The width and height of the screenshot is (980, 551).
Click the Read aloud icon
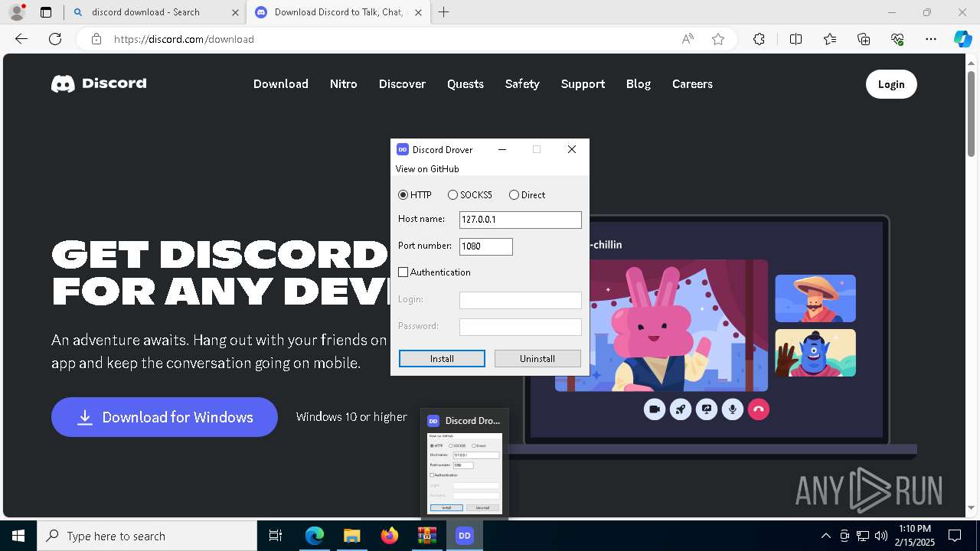(x=688, y=39)
